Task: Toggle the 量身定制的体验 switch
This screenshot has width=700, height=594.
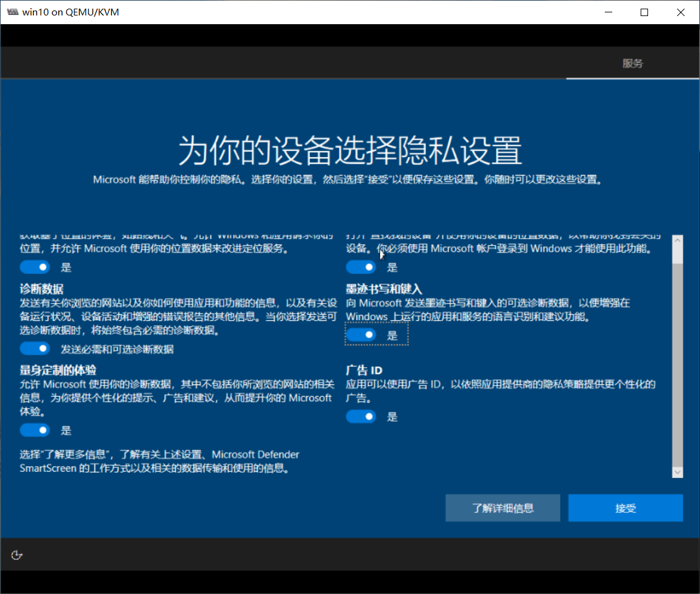Action: pos(35,430)
